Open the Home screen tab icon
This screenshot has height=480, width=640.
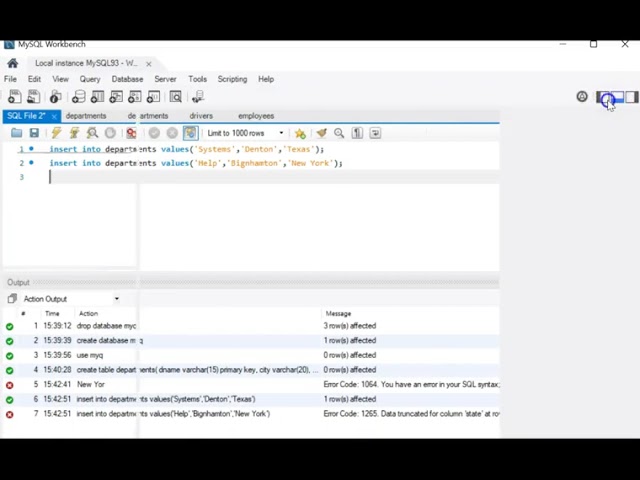(13, 63)
